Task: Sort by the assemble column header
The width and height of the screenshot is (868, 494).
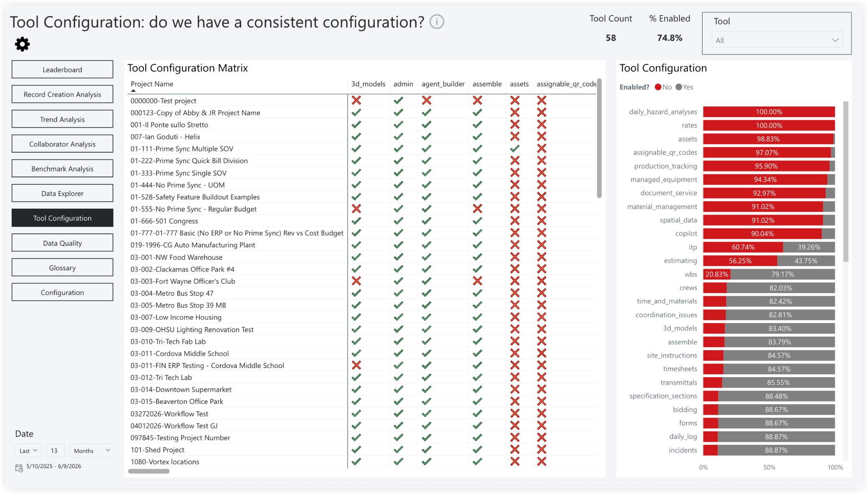Action: click(x=487, y=84)
